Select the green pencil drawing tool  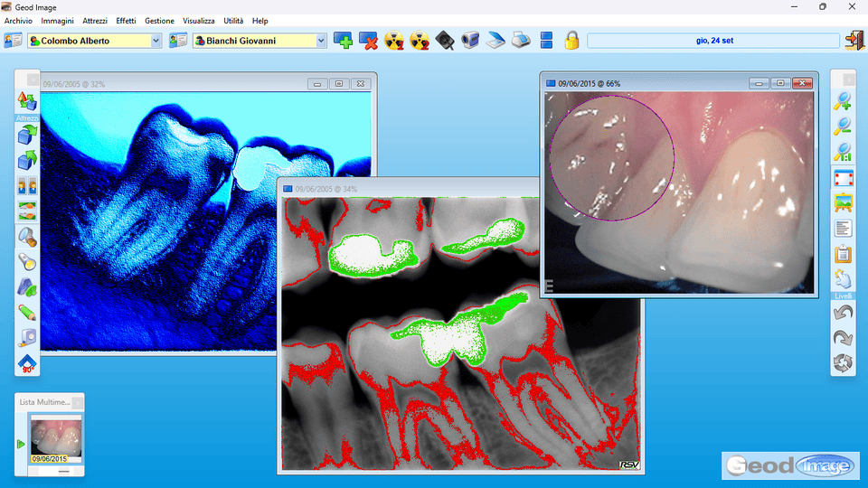26,313
